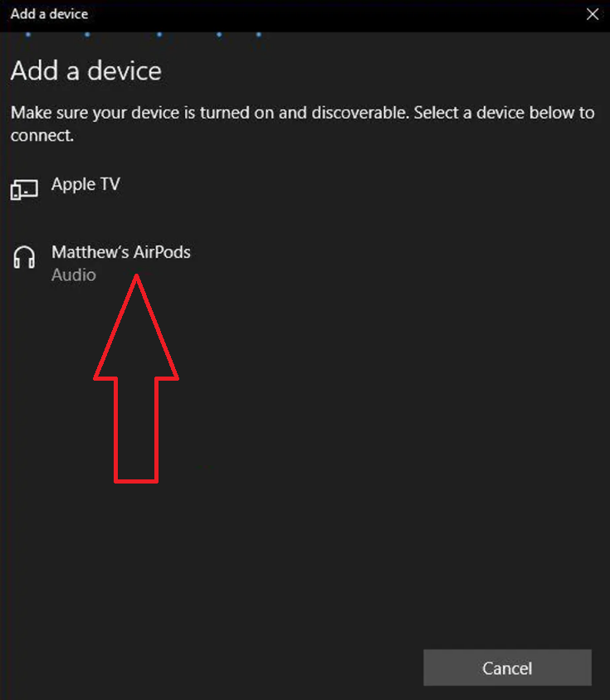Image resolution: width=610 pixels, height=700 pixels.
Task: Click the title bar text Add a device
Action: click(x=49, y=14)
